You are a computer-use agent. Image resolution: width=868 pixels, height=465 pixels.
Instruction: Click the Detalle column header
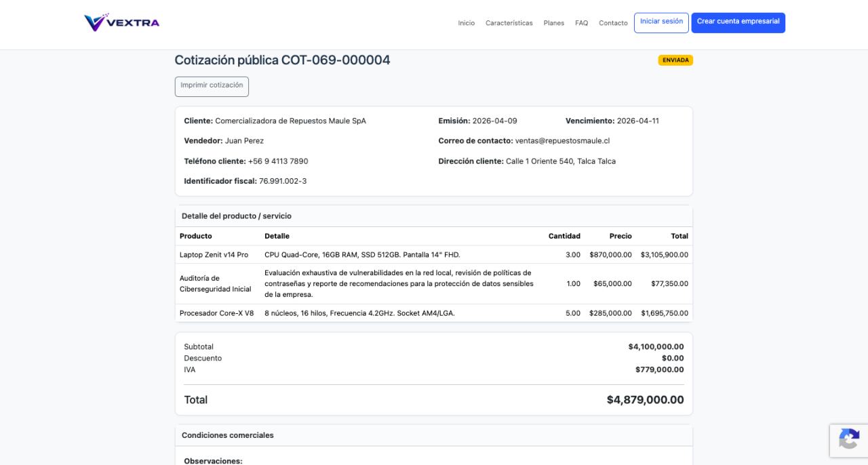[x=277, y=236]
